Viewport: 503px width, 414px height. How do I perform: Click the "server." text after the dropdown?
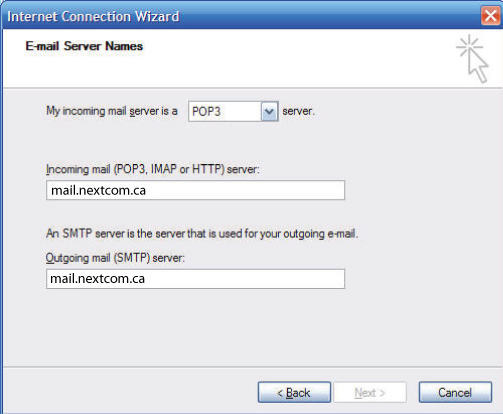pyautogui.click(x=298, y=111)
